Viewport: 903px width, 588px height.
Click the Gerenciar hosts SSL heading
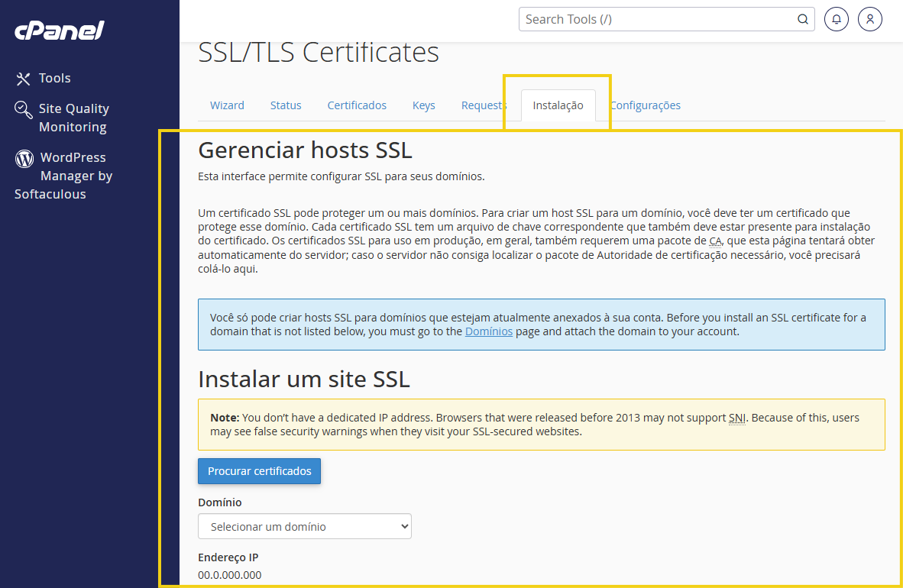[306, 150]
